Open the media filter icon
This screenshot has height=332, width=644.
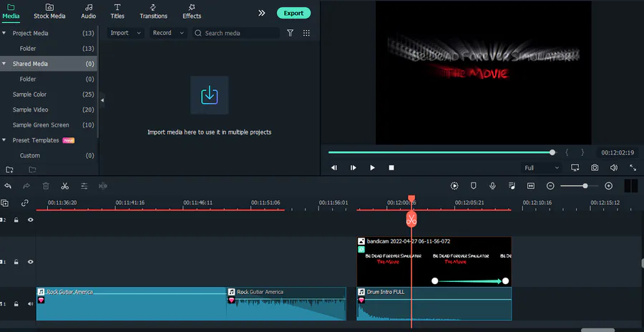coord(290,33)
